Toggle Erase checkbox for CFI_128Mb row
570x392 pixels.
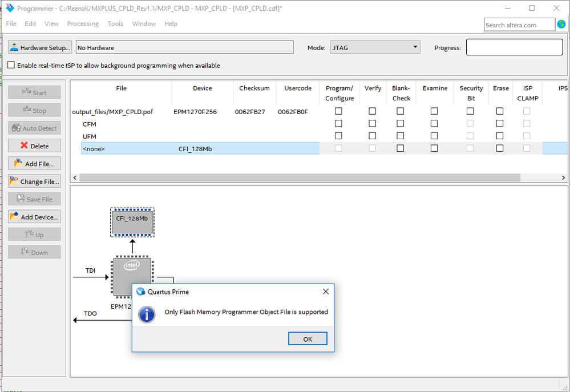tap(500, 148)
